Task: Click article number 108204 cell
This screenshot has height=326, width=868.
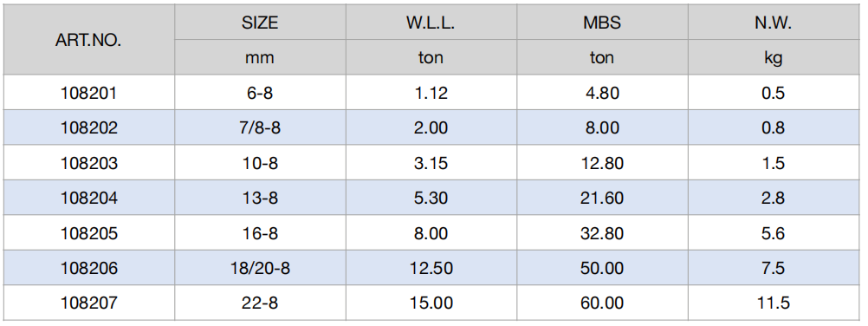Action: [x=88, y=198]
